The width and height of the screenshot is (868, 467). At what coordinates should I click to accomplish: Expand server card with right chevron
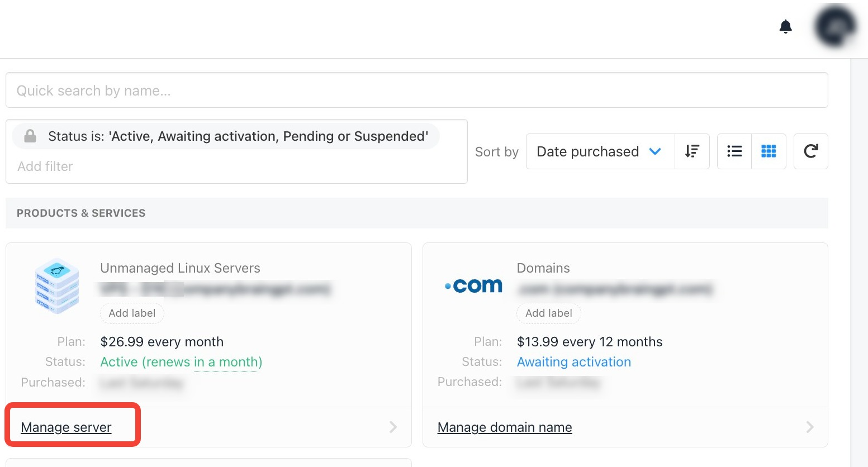(x=393, y=427)
